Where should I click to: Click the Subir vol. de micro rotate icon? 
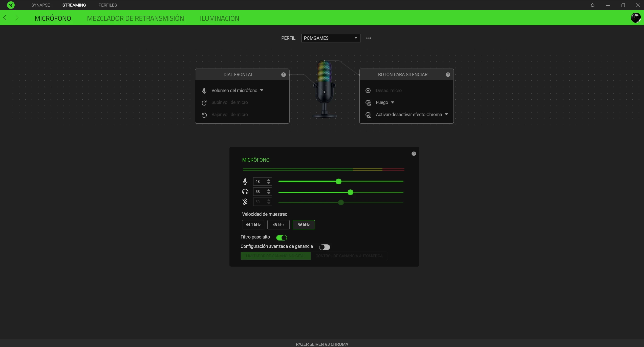coord(204,103)
